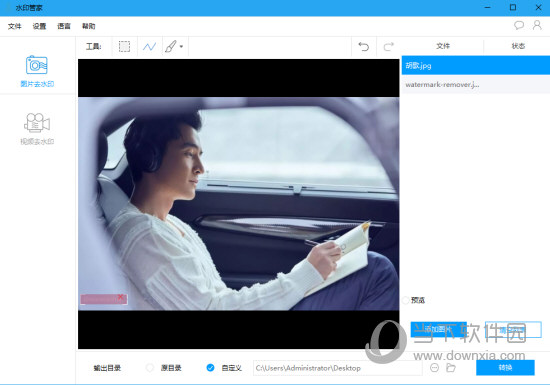Click the 文件 column header

pos(443,46)
